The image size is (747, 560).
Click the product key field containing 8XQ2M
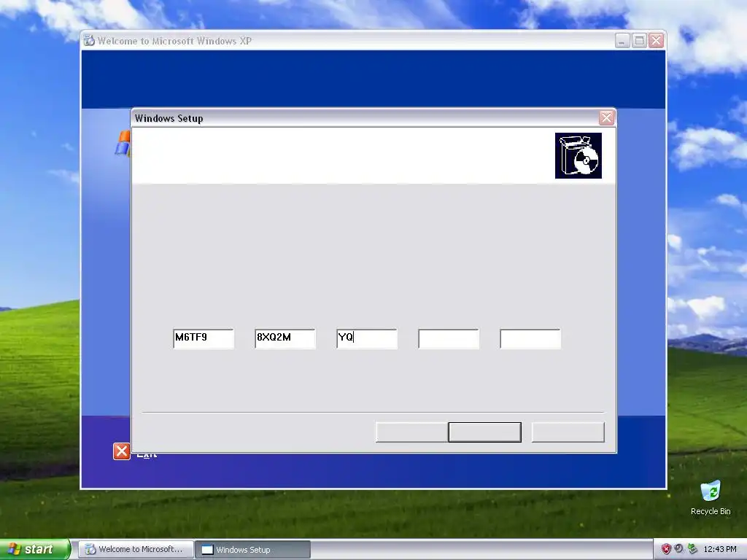pos(285,338)
